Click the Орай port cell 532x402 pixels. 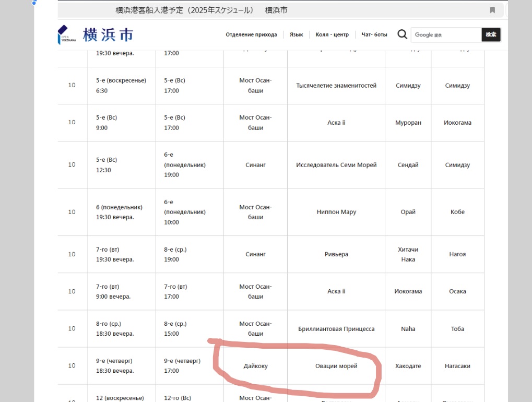coord(408,211)
